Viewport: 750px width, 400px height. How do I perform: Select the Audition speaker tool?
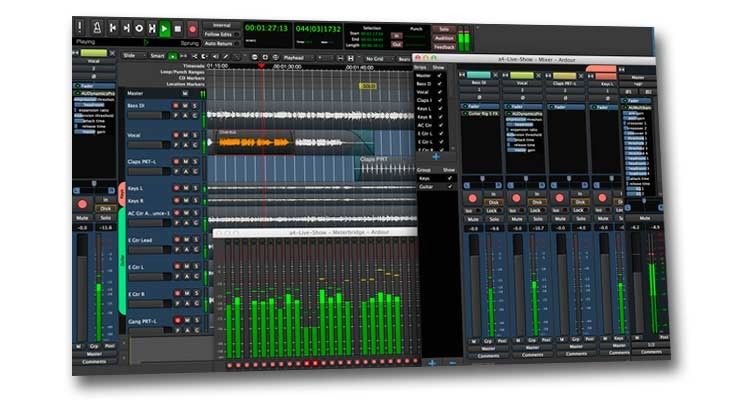216,56
